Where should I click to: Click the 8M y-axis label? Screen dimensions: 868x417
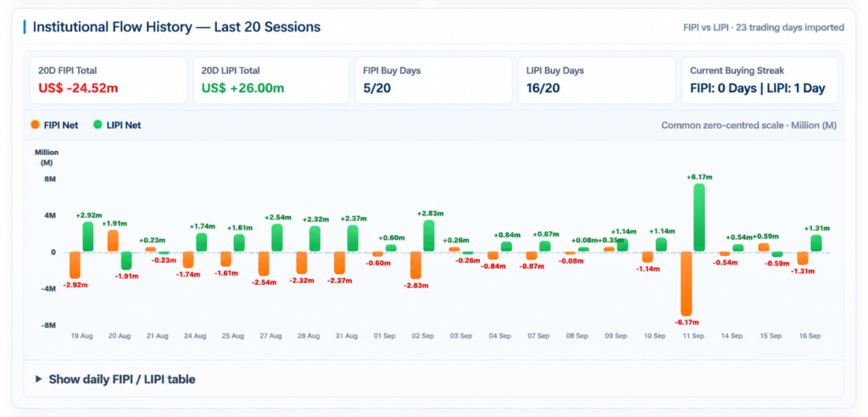pyautogui.click(x=50, y=180)
